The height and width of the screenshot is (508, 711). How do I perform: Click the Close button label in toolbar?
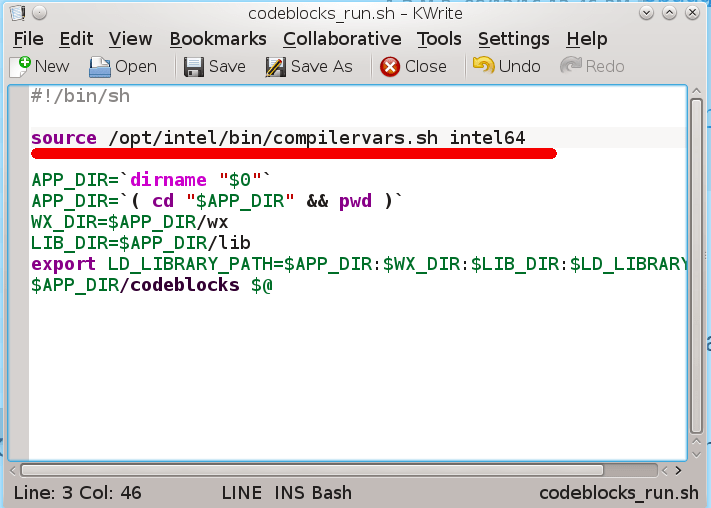[425, 67]
